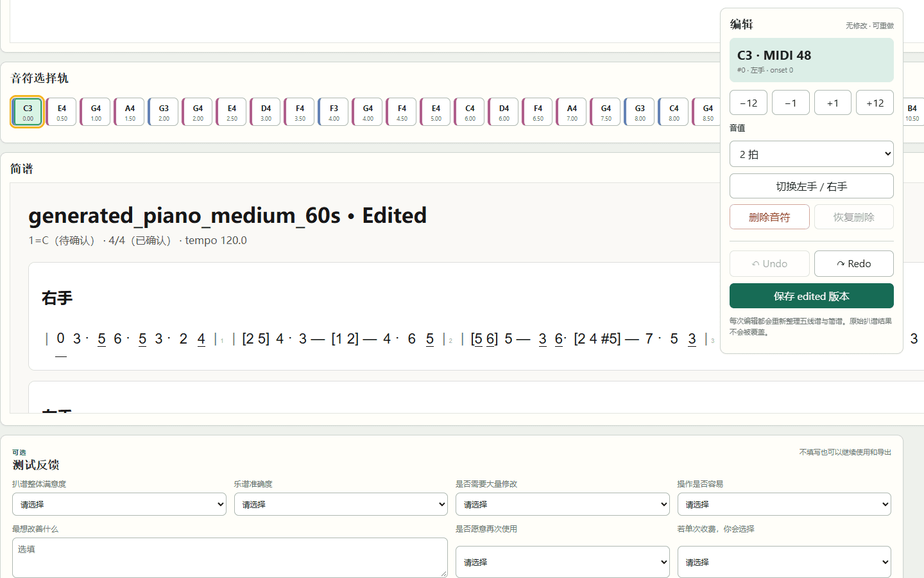This screenshot has height=578, width=924.
Task: Select the E4 note chip at 0.50
Action: coord(62,112)
